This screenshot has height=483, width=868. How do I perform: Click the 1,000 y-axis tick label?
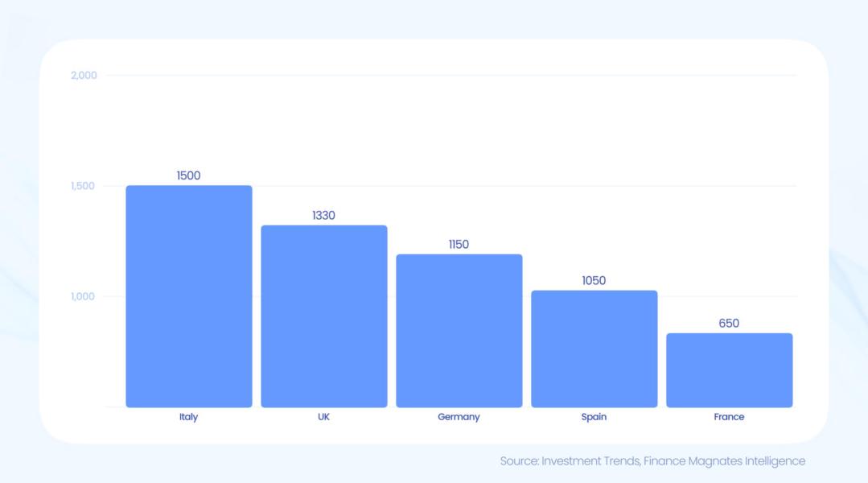[84, 296]
